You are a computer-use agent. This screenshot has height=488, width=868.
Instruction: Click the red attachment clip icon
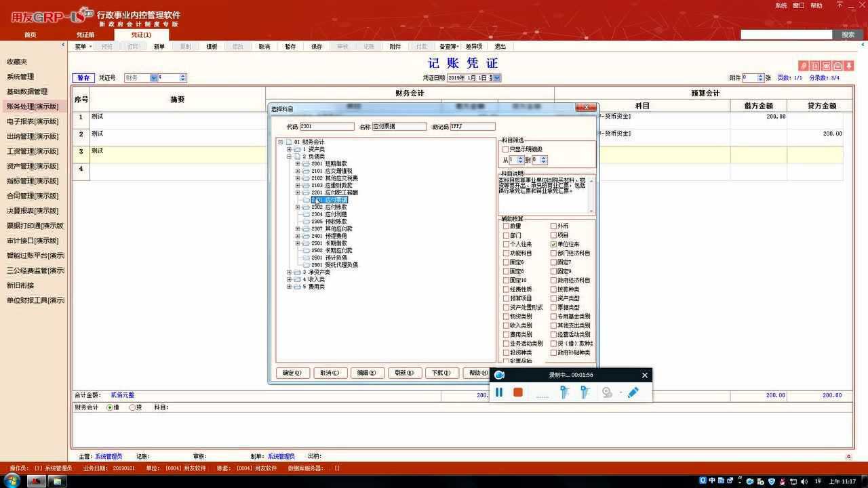point(803,66)
